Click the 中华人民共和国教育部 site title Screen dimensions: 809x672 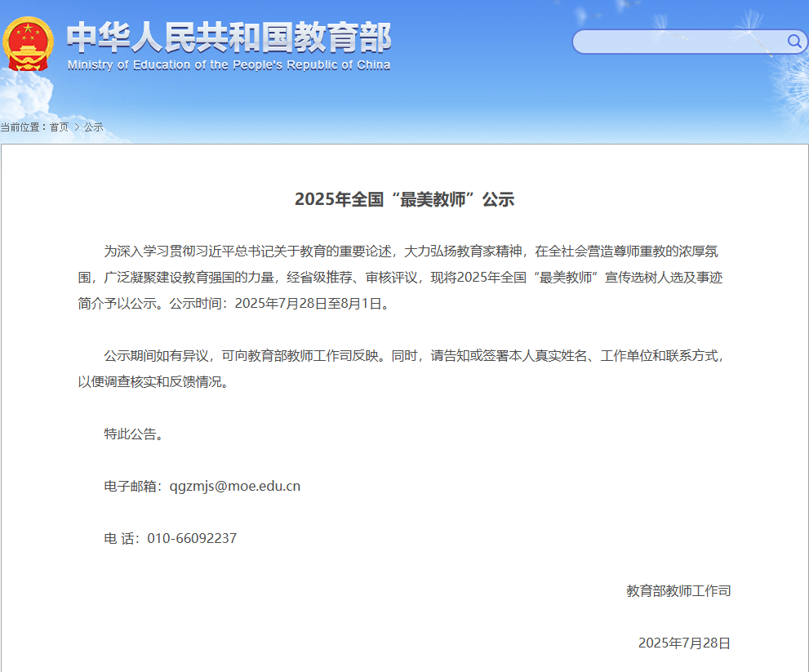point(229,38)
